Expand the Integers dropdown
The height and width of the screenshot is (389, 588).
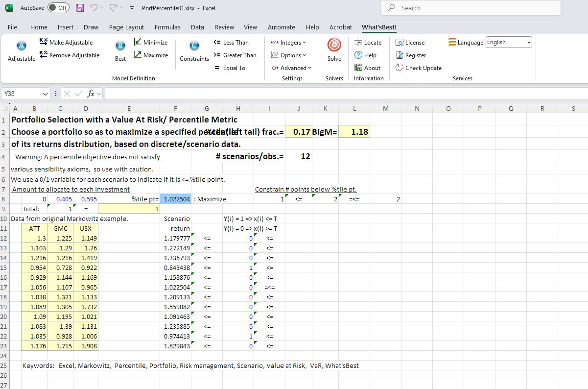click(288, 43)
